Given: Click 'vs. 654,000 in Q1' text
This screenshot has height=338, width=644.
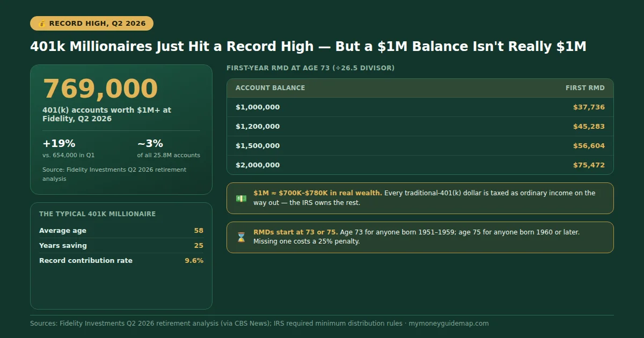Looking at the screenshot, I should pyautogui.click(x=69, y=155).
